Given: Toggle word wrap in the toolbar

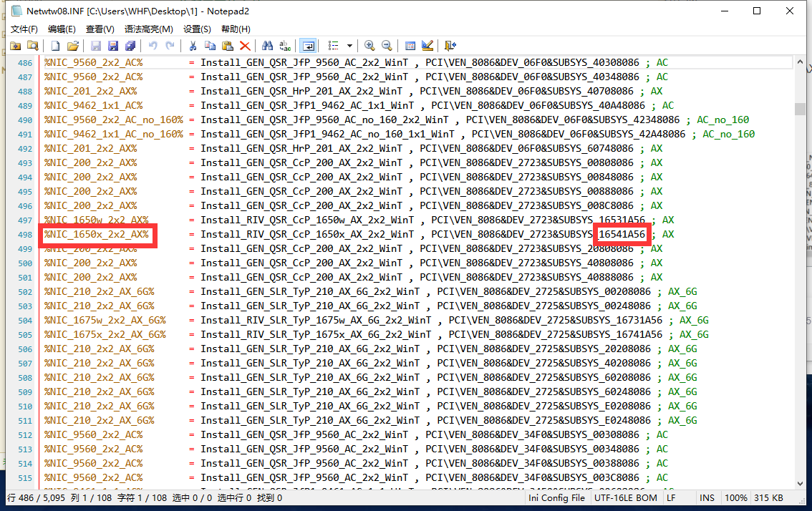Looking at the screenshot, I should (x=308, y=46).
